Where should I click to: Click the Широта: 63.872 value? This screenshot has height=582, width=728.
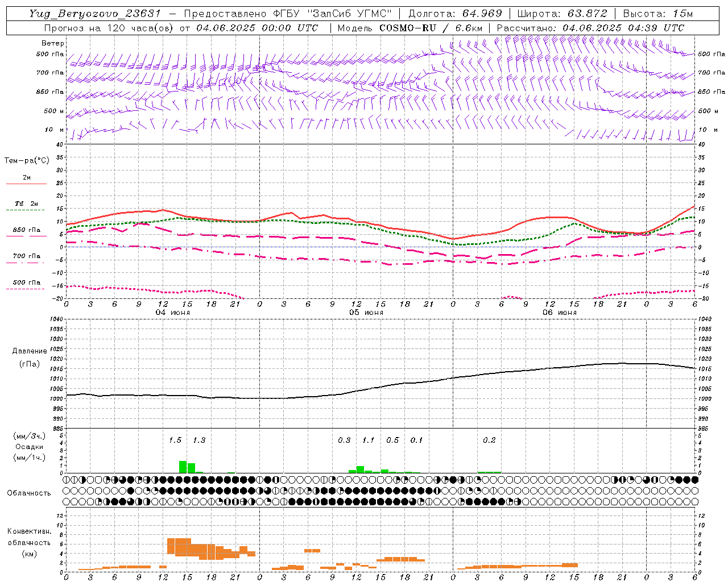562,14
